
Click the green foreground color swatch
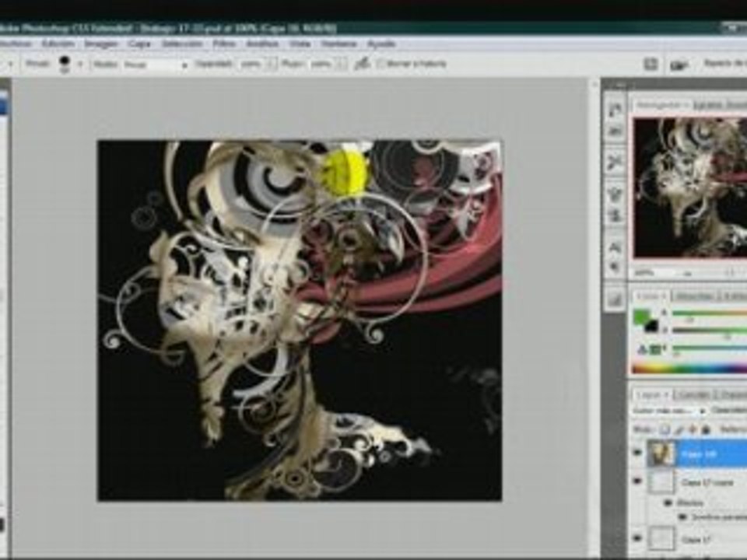click(x=642, y=316)
